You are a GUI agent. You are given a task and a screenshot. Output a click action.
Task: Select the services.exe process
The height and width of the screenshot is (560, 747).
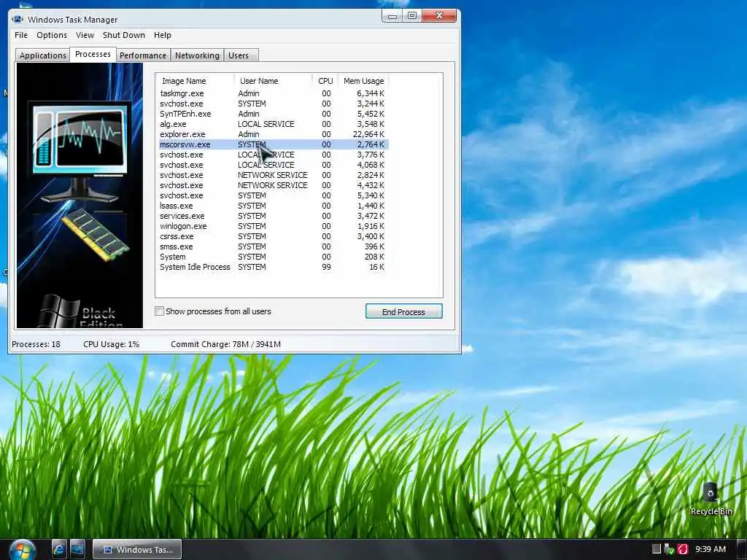click(x=274, y=216)
